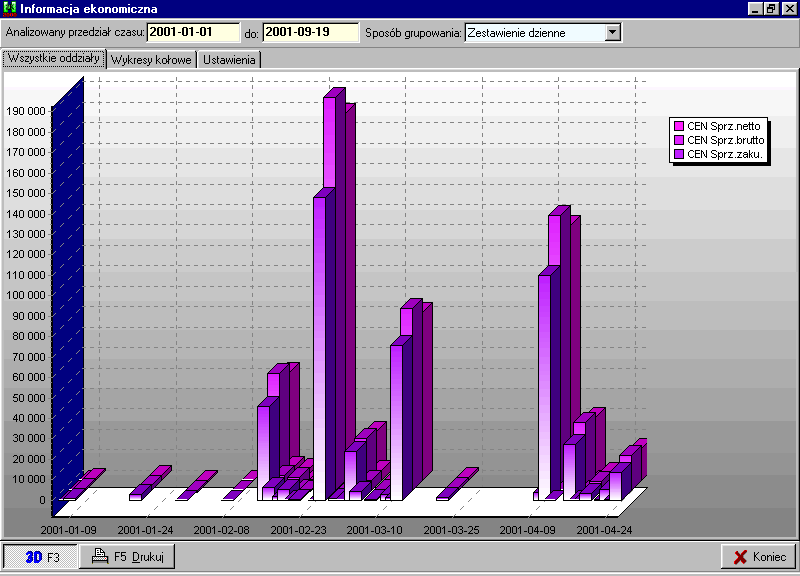This screenshot has width=800, height=576.
Task: Click the tall bar near 2001-04-09
Action: (553, 350)
